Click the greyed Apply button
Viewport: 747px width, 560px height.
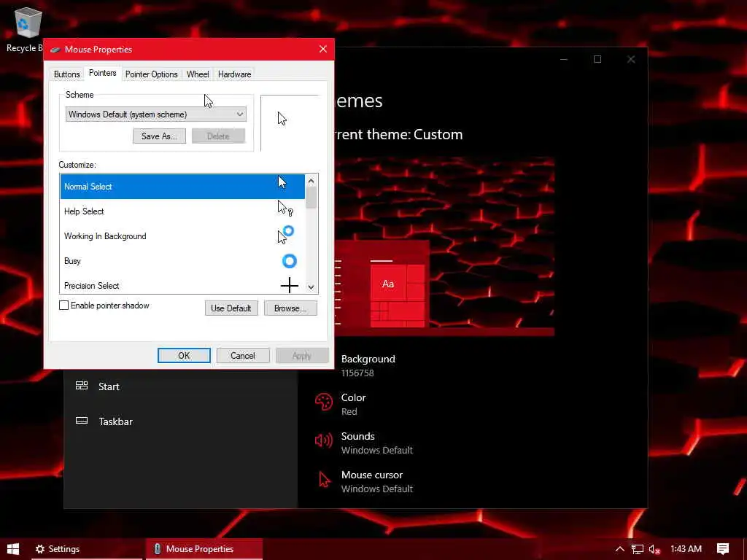302,355
